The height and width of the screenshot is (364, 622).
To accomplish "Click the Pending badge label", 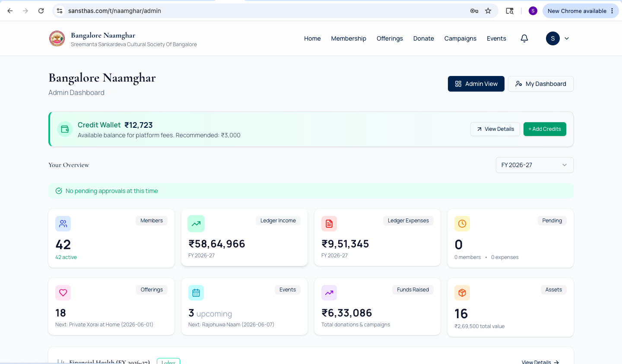I will pyautogui.click(x=552, y=221).
